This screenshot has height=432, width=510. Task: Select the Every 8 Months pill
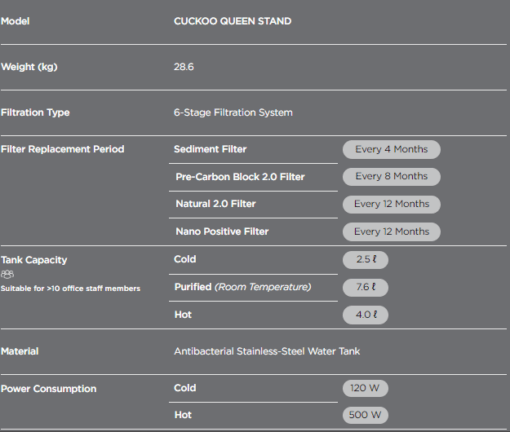[391, 177]
